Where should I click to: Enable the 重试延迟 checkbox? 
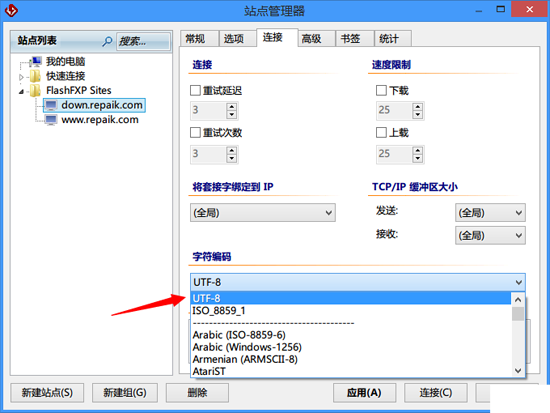click(195, 91)
